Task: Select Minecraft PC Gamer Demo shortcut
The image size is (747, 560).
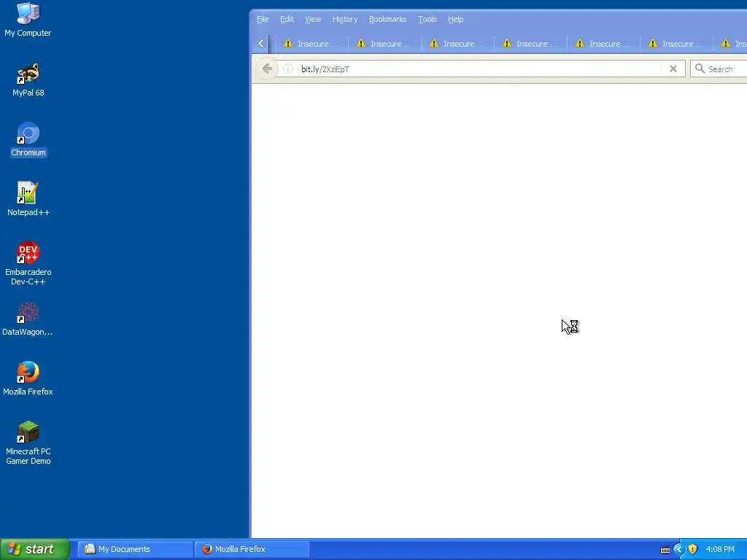Action: tap(28, 443)
